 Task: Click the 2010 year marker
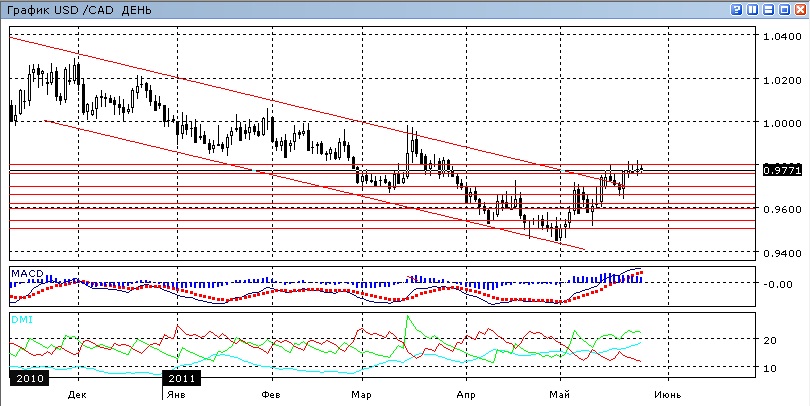tap(29, 379)
